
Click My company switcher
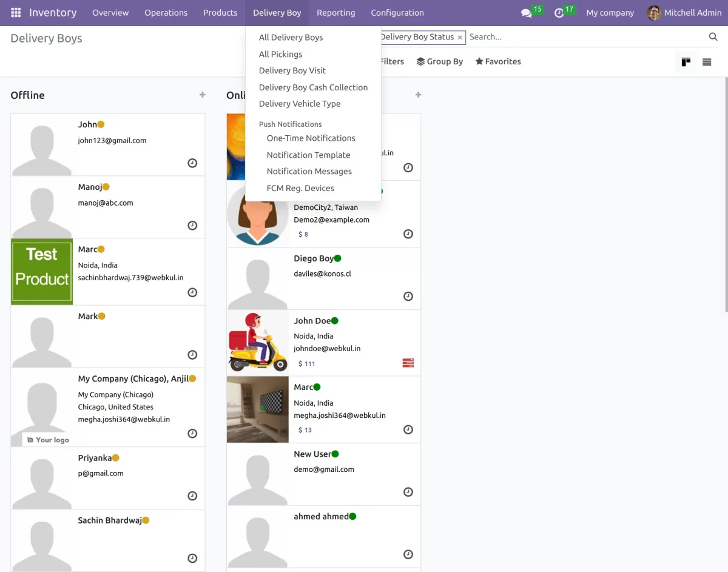pyautogui.click(x=610, y=13)
